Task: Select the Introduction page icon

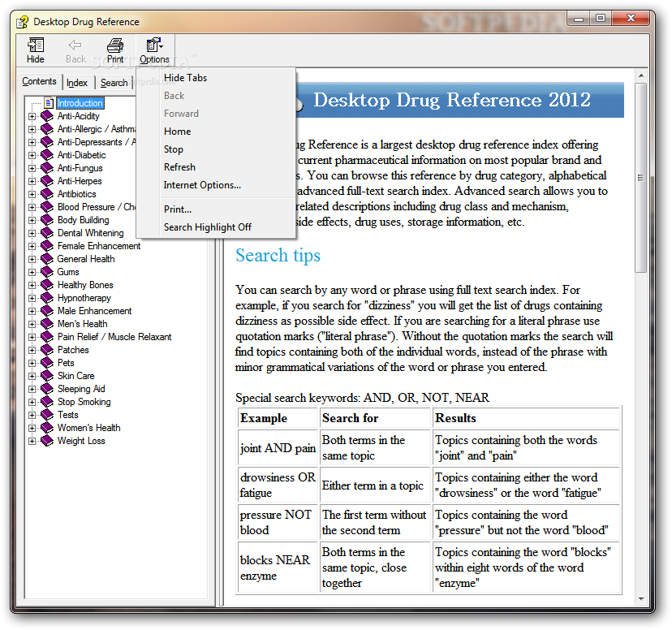Action: pos(49,103)
